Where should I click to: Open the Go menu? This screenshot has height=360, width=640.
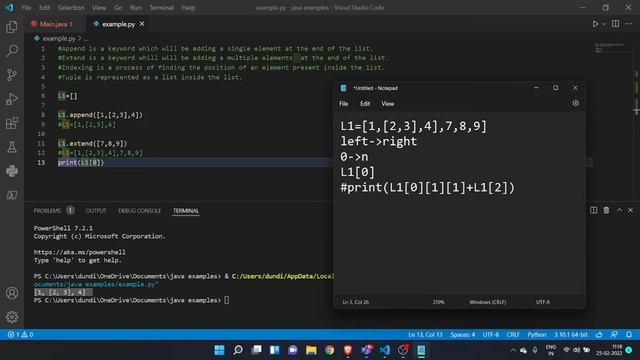(118, 8)
